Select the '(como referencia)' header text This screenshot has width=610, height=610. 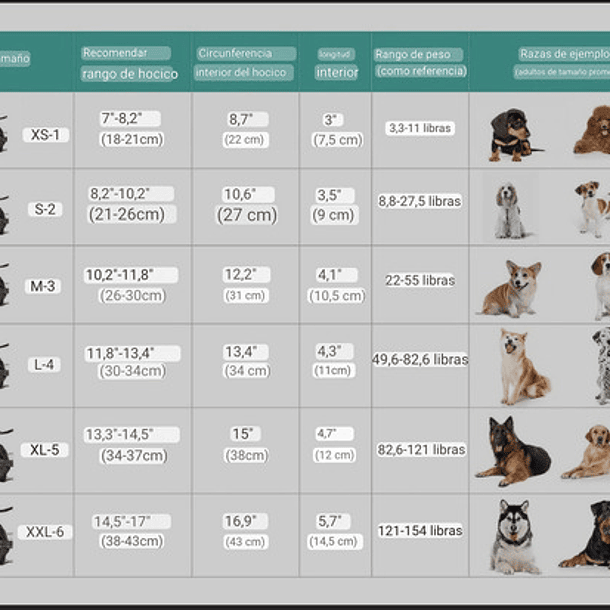point(421,71)
